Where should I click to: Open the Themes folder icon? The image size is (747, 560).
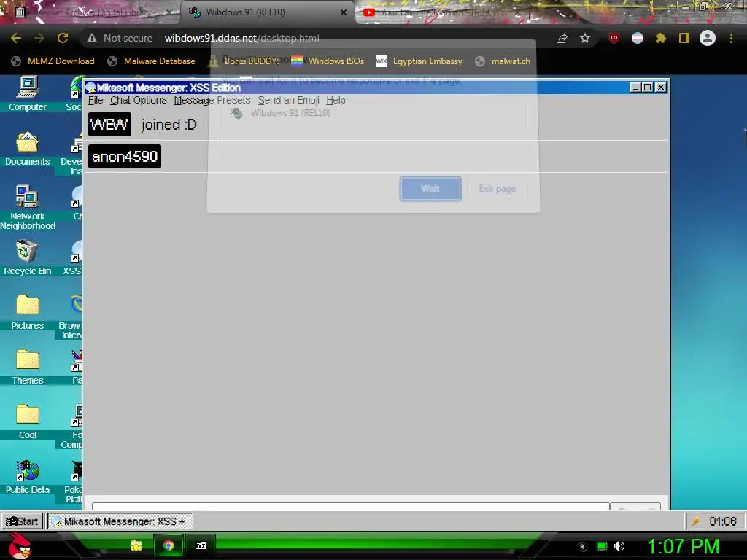[x=28, y=367]
